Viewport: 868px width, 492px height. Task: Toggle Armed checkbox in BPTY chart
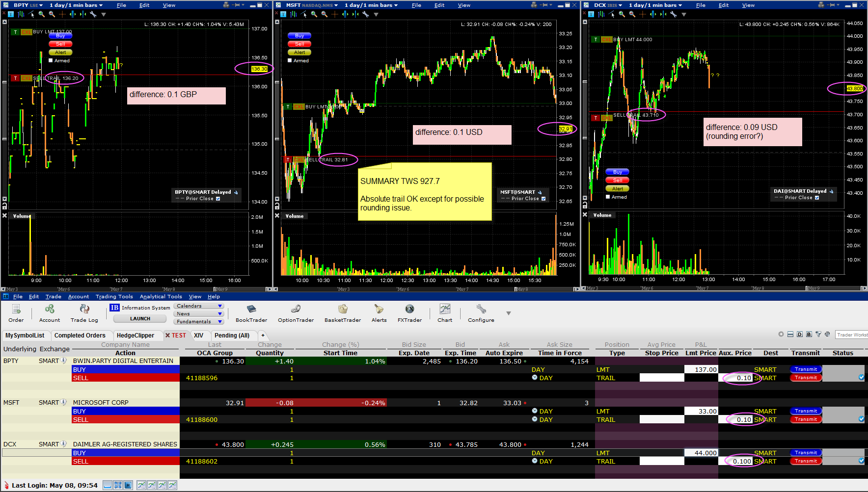point(51,61)
